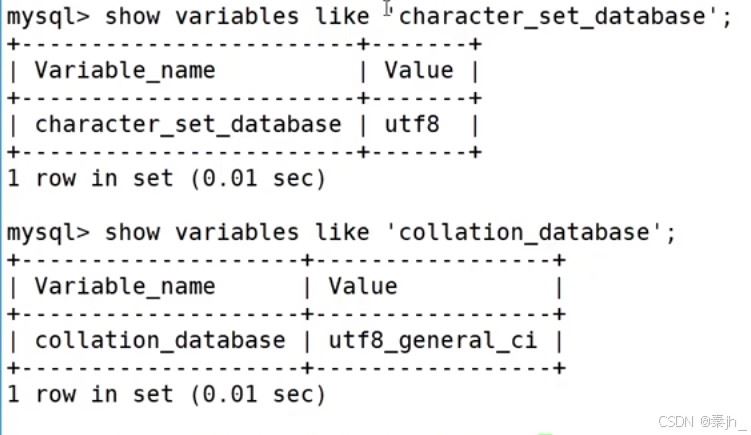Click the first mysql> prompt

(48, 18)
